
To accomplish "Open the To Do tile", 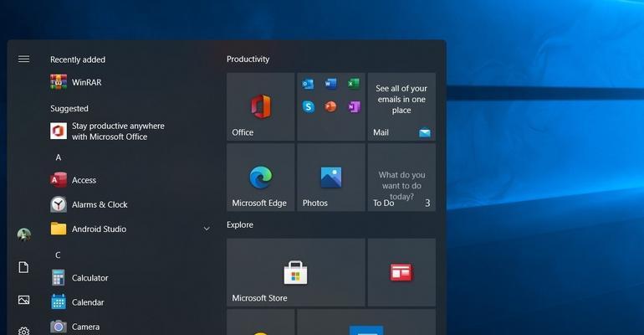I will click(401, 178).
